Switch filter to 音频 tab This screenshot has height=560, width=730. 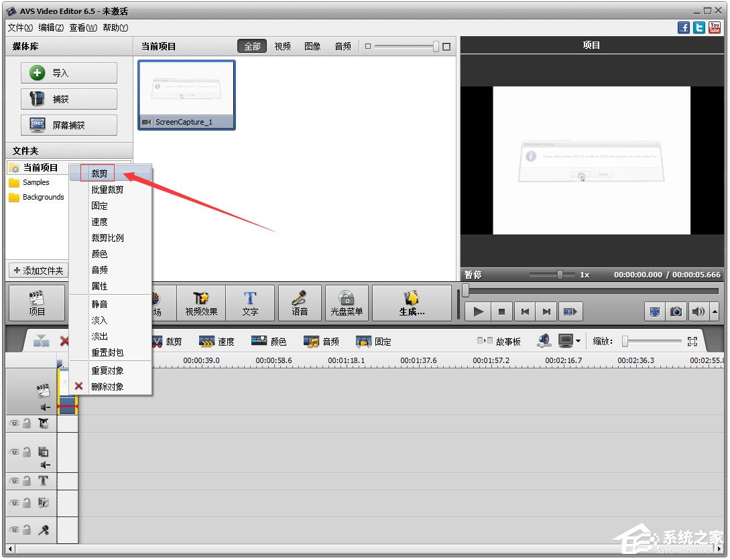[343, 46]
